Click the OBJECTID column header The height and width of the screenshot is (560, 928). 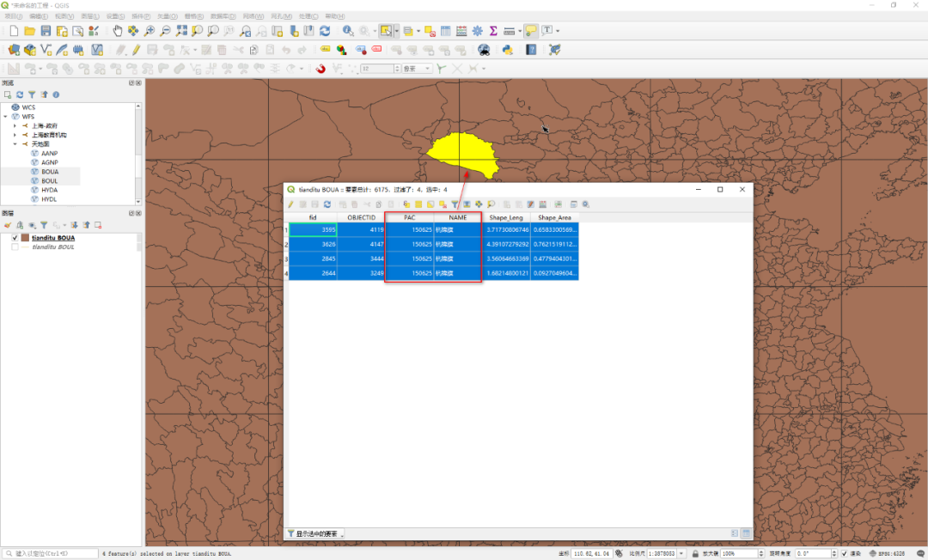[x=361, y=217]
